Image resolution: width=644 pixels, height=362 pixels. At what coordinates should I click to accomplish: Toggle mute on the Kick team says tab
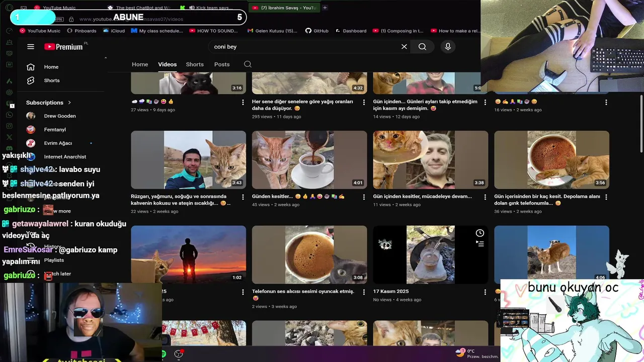(192, 8)
